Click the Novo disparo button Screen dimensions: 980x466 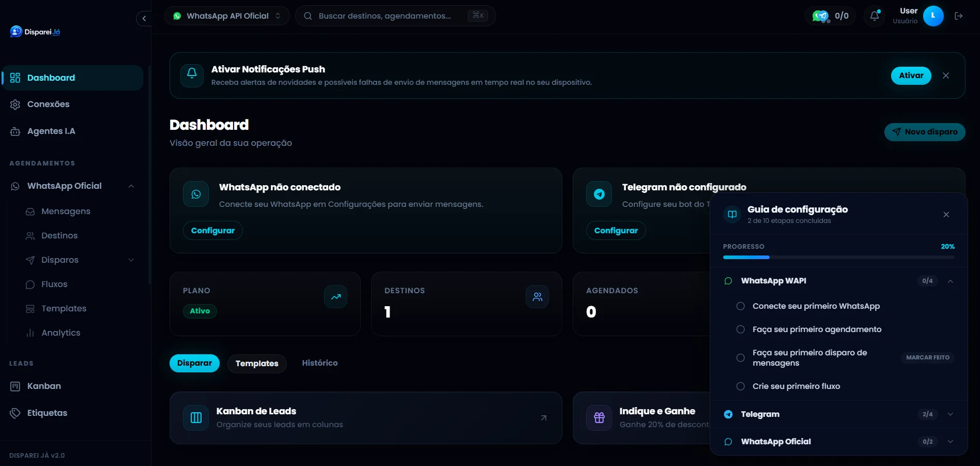click(x=925, y=132)
